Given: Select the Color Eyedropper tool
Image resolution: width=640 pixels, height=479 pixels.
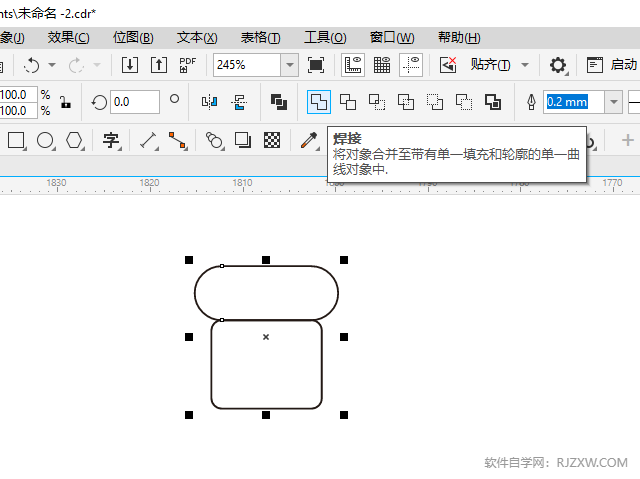Looking at the screenshot, I should [309, 140].
